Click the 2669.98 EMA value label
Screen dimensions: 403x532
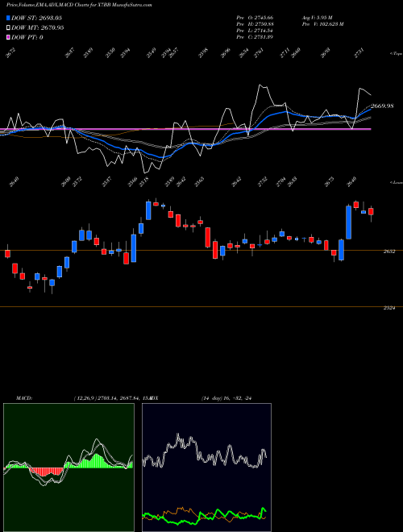(382, 106)
